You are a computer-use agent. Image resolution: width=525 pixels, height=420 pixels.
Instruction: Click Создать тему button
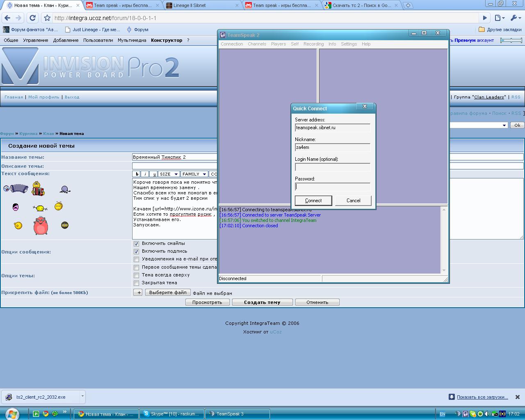pyautogui.click(x=262, y=302)
